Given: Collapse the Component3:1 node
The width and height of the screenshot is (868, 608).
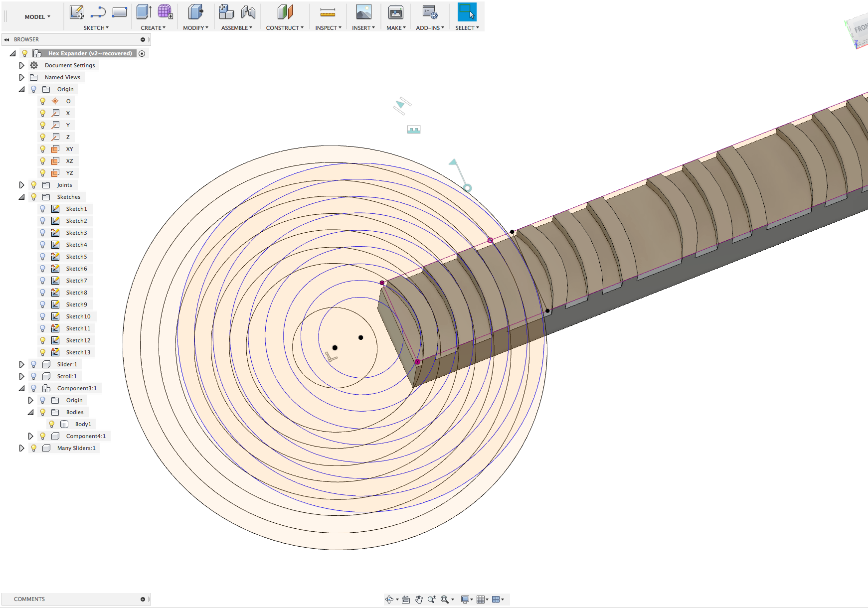Looking at the screenshot, I should coord(21,388).
